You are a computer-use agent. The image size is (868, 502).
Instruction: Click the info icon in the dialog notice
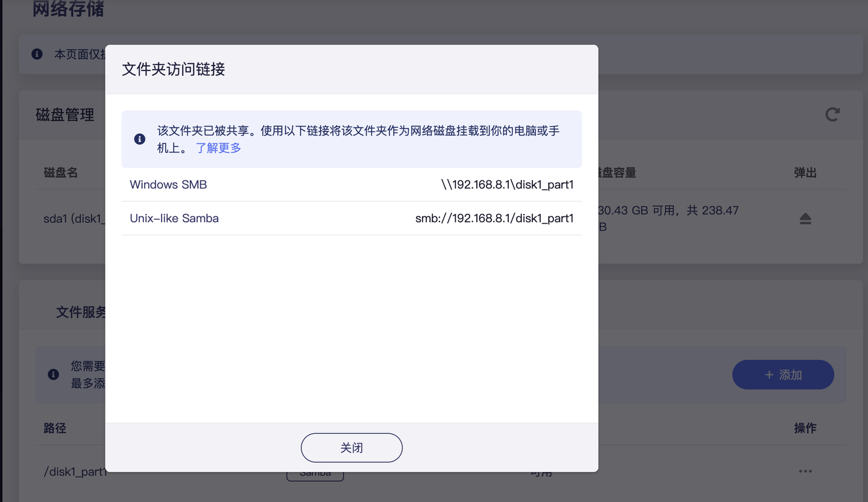point(140,139)
